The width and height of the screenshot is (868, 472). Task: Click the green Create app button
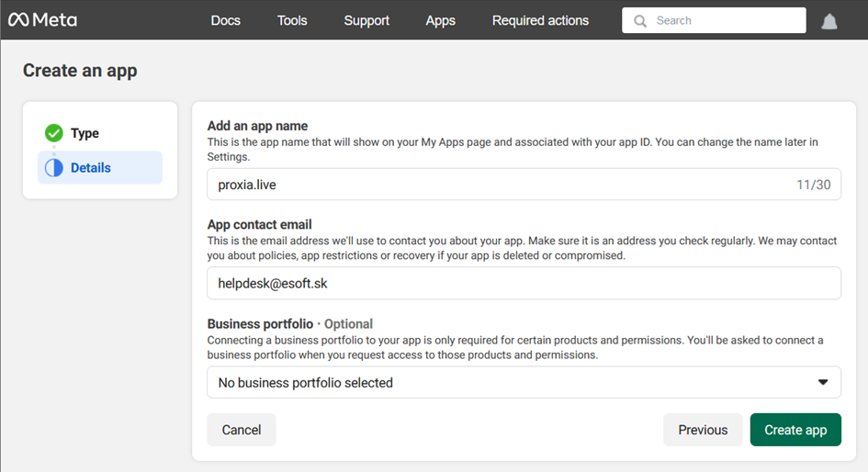tap(795, 430)
